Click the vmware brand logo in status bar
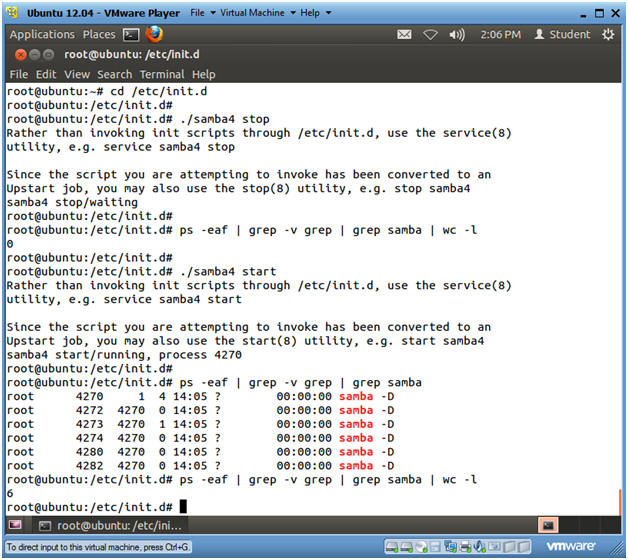Image resolution: width=628 pixels, height=560 pixels. (570, 546)
